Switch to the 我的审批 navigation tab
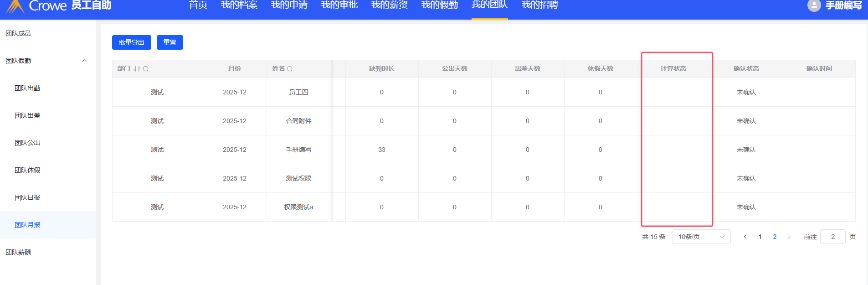868x285 pixels. coord(339,5)
